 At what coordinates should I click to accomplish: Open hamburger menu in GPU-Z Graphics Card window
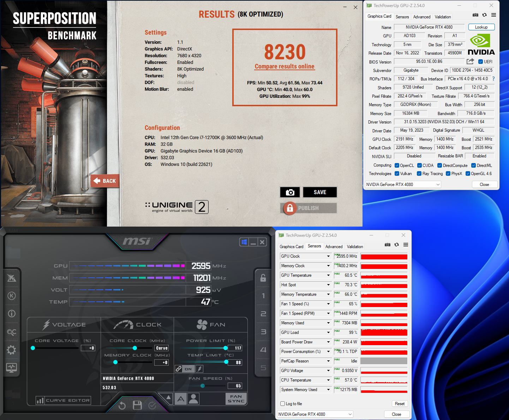493,15
